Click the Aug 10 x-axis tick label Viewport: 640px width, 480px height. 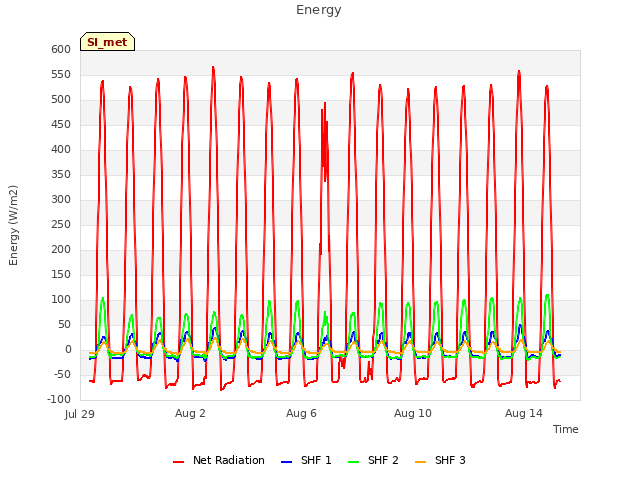tap(413, 413)
